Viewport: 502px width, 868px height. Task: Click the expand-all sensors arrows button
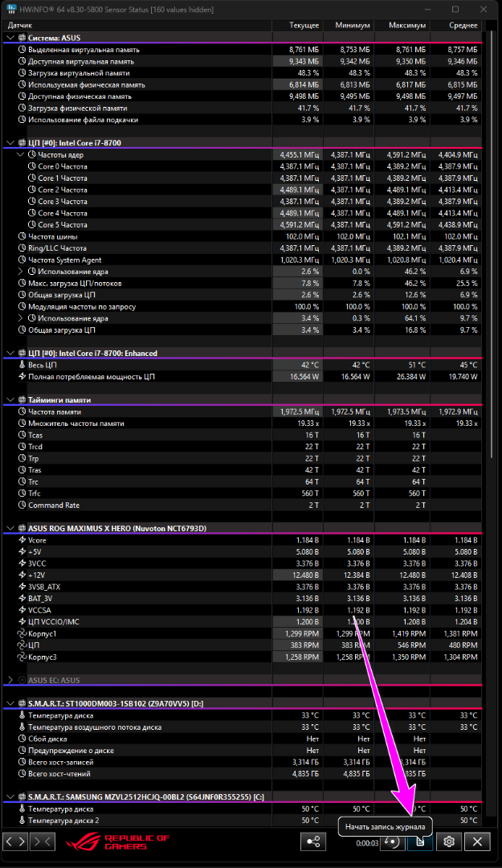pos(15,841)
